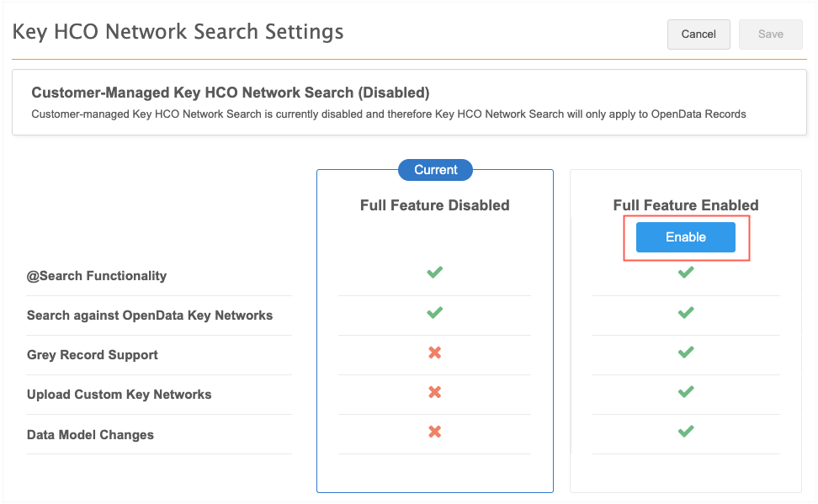Click OpenData Key Networks checkmark in Disabled column
Viewport: 818px width, 504px height.
pos(434,313)
